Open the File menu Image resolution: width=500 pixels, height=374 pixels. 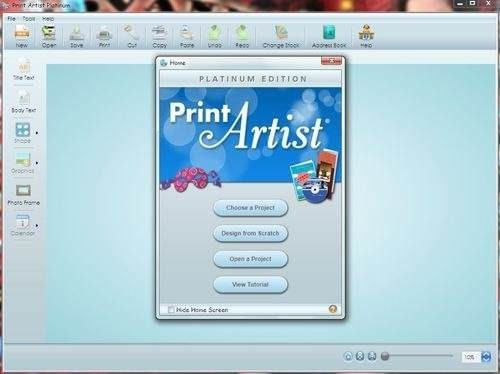tap(12, 19)
